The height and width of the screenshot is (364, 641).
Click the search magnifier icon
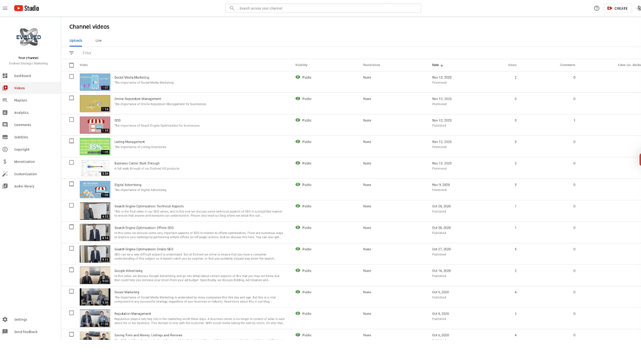pos(232,8)
